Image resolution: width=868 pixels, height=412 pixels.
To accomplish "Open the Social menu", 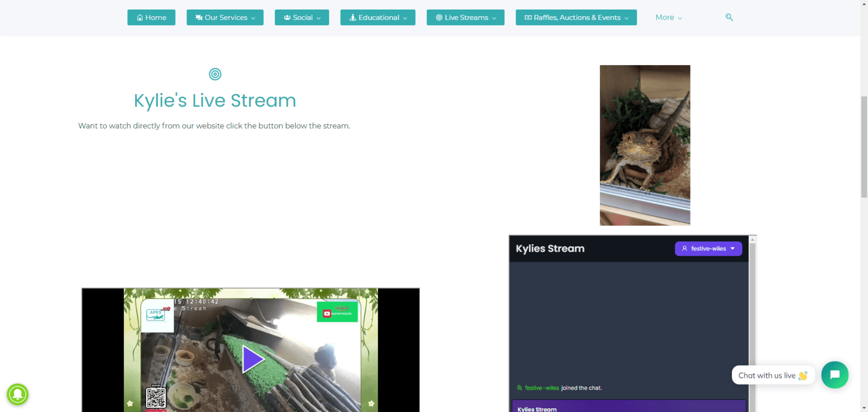I will point(302,17).
